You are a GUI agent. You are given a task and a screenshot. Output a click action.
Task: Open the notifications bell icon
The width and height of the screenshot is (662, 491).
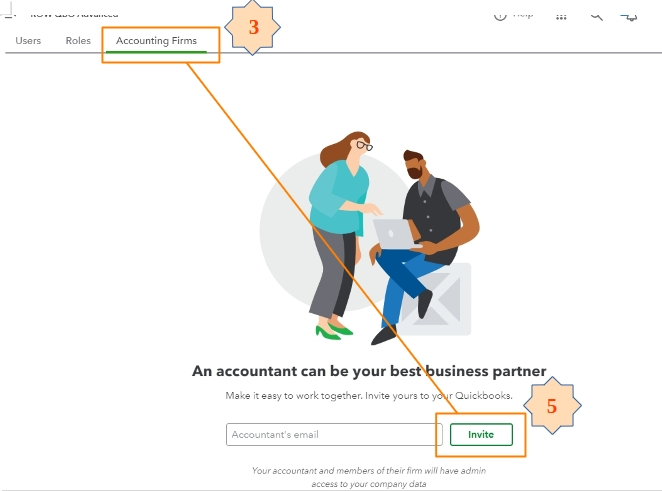tap(629, 16)
